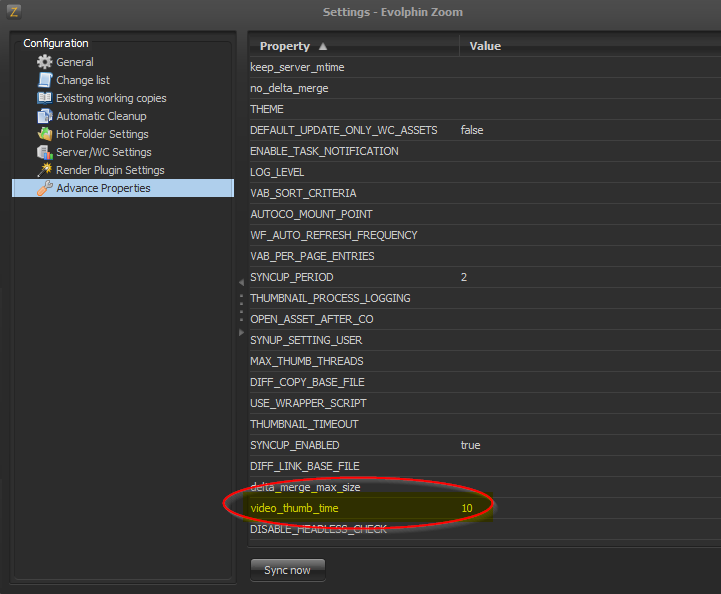Select Advance Properties item
The image size is (721, 594).
(123, 188)
